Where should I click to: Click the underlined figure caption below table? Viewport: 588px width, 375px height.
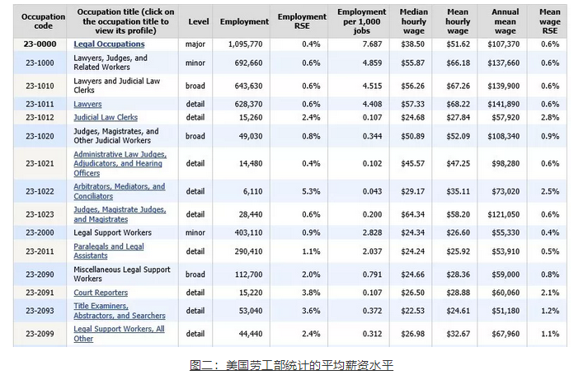point(291,364)
